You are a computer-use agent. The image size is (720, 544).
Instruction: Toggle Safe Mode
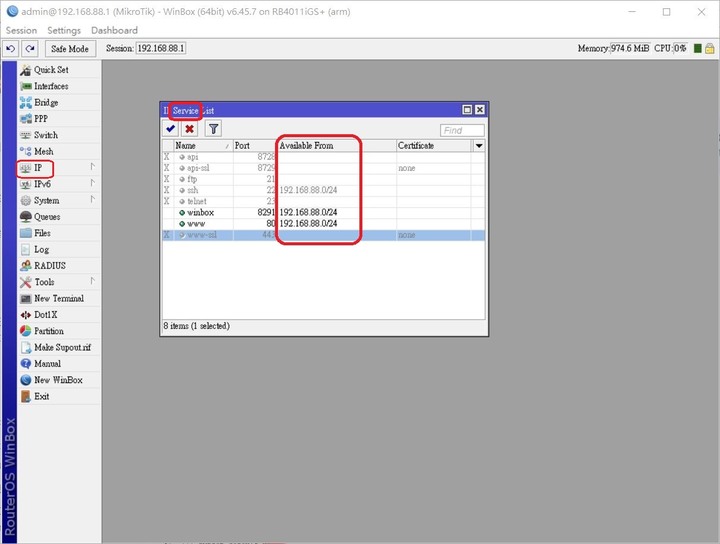click(70, 49)
